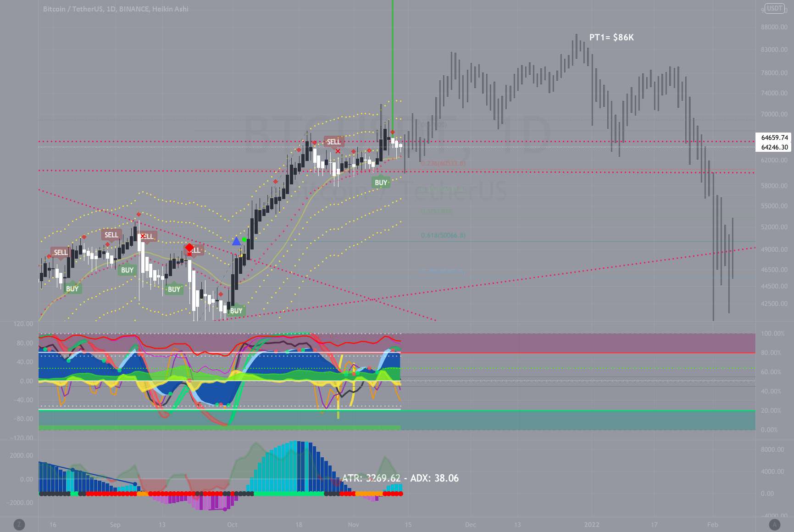Click the 'Dec' label on time axis
This screenshot has height=532, width=794.
click(x=471, y=525)
